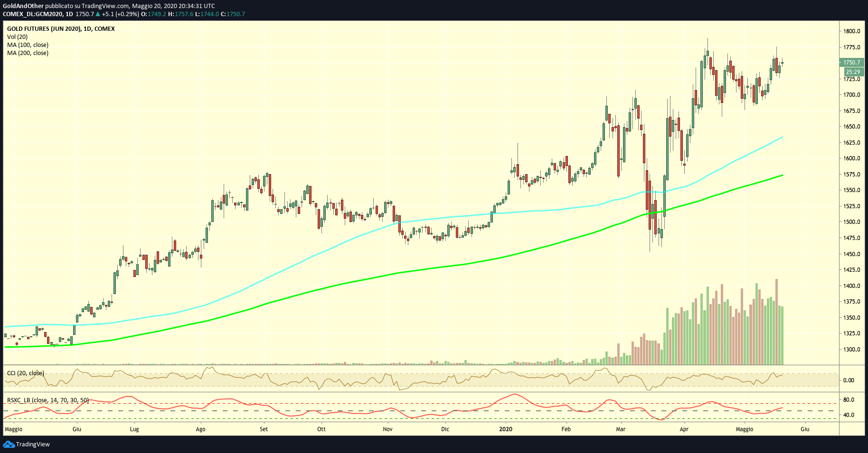Click the 1600.0 price axis label
This screenshot has width=868, height=453.
pyautogui.click(x=852, y=158)
